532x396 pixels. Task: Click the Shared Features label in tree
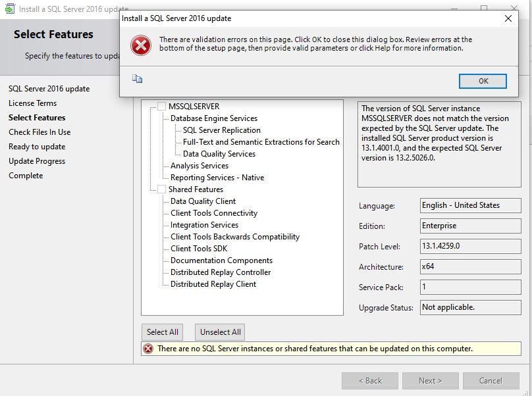click(x=196, y=189)
